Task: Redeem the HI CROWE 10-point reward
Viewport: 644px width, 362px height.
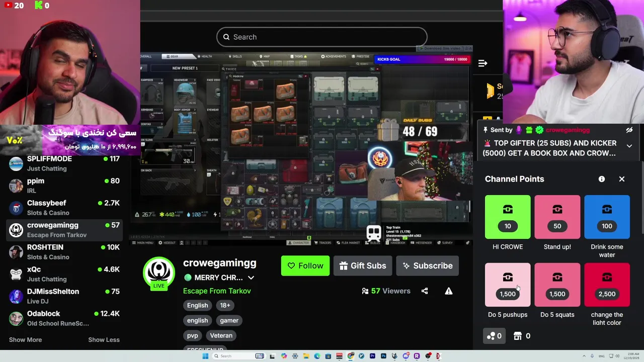Action: tap(508, 217)
